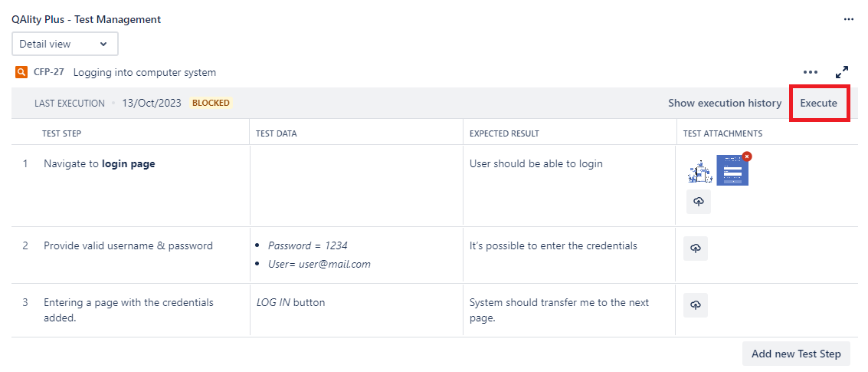Edit the 'Navigate to login page' test step

pos(100,164)
